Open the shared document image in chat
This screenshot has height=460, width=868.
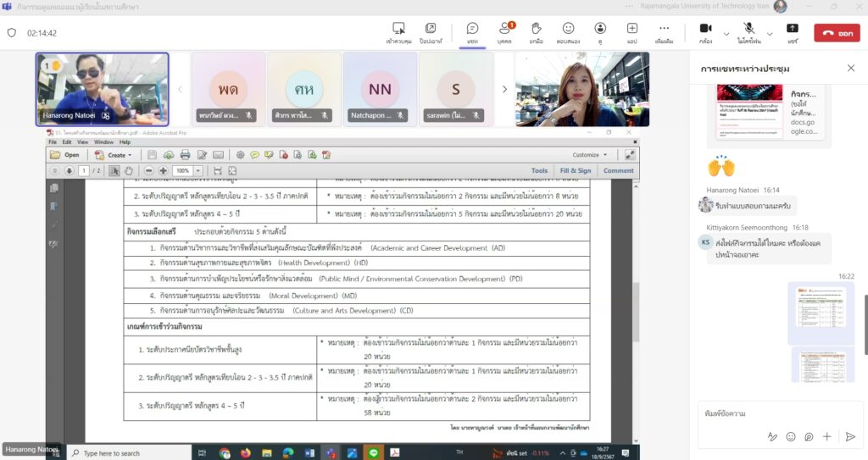(x=821, y=313)
